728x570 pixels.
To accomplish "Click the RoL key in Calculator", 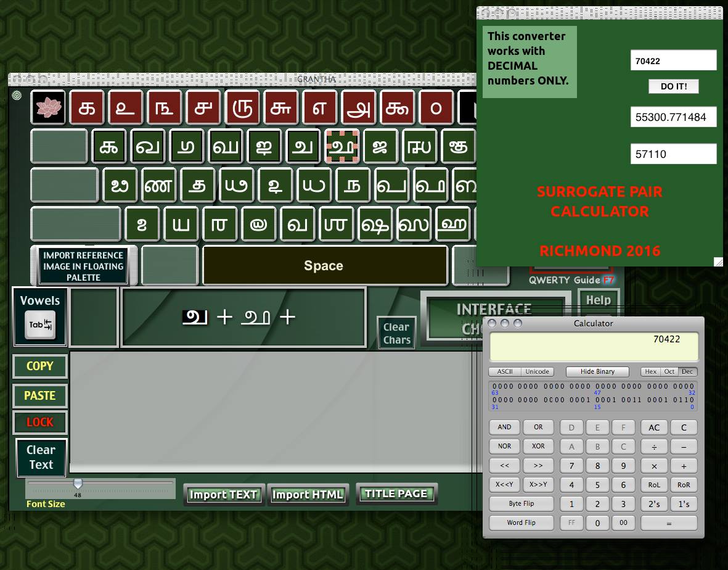I will [654, 485].
